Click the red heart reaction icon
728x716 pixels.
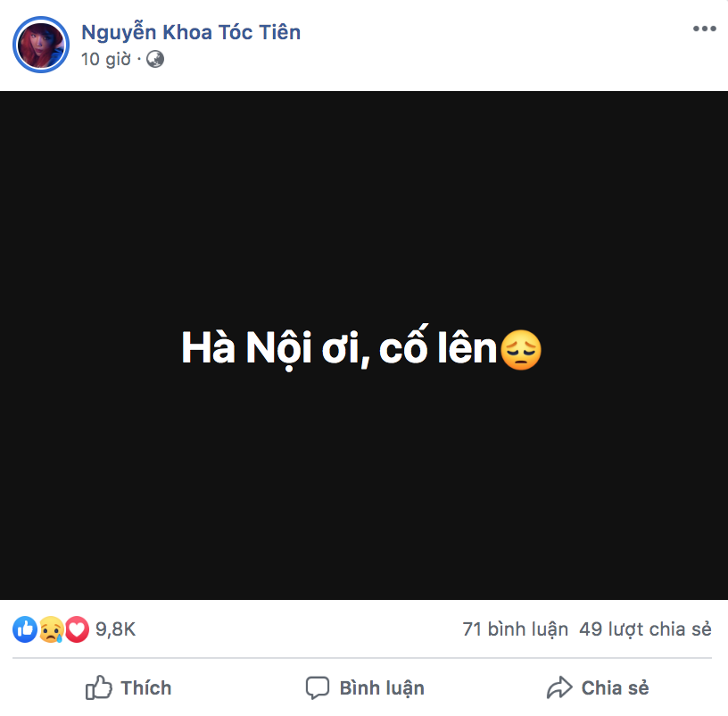point(77,629)
